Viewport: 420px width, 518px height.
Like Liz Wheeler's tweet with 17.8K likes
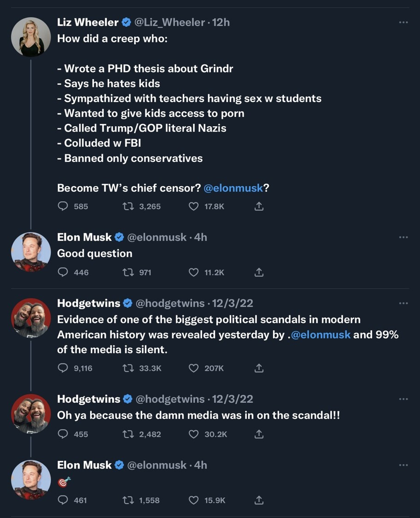click(x=193, y=206)
